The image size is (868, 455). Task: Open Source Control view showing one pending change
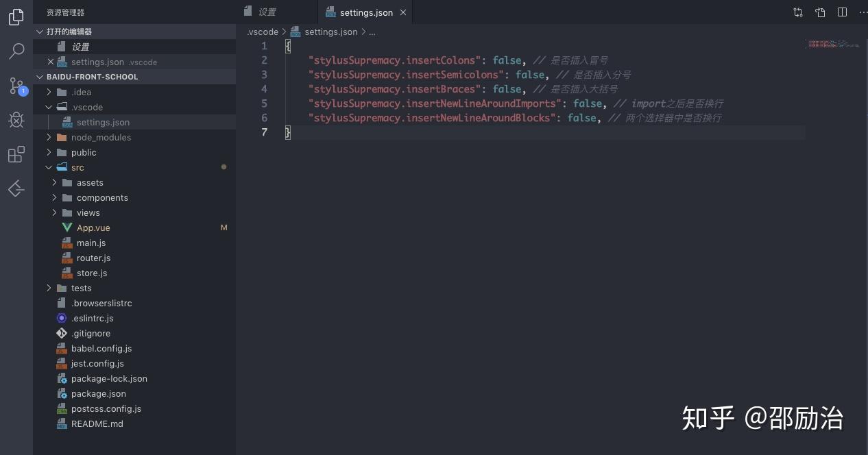coord(16,85)
